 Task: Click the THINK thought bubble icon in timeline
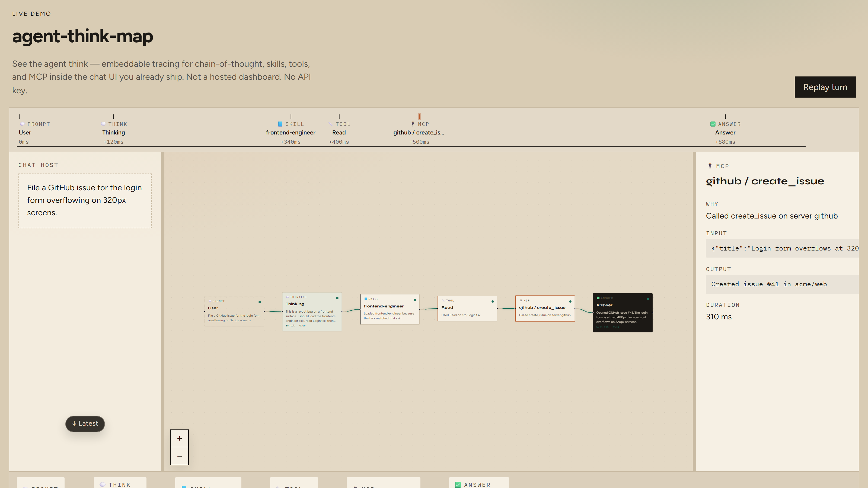tap(103, 124)
